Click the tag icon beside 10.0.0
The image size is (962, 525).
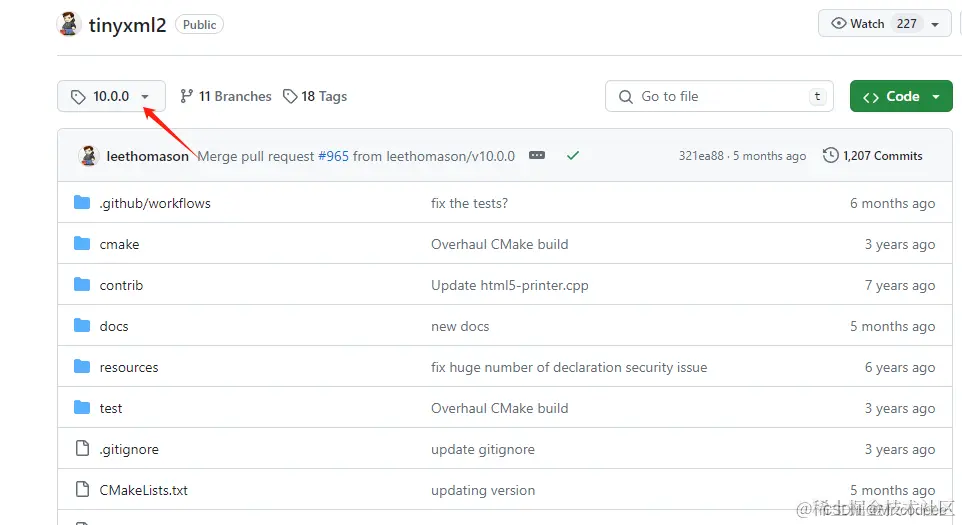click(x=78, y=97)
